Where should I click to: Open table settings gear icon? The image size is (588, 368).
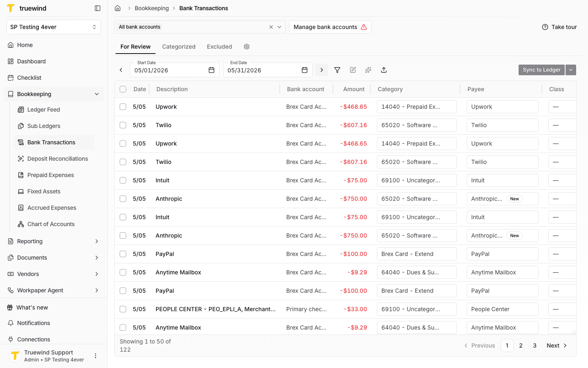247,47
